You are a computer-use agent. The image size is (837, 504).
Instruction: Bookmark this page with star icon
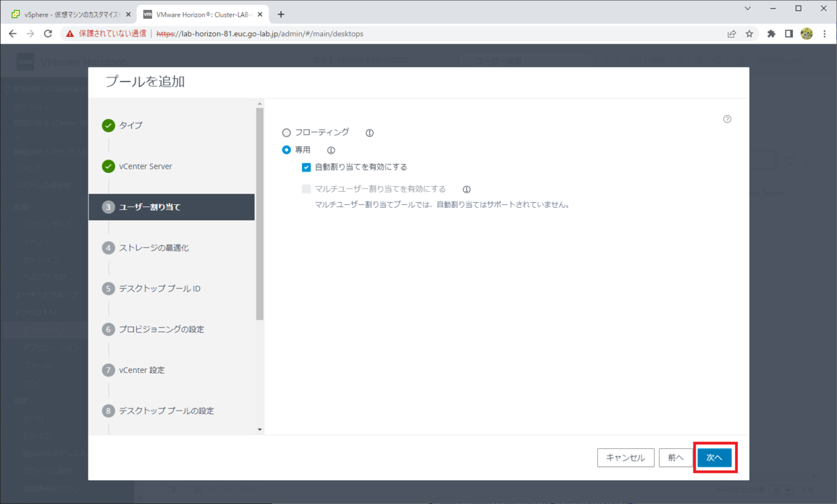pos(749,33)
